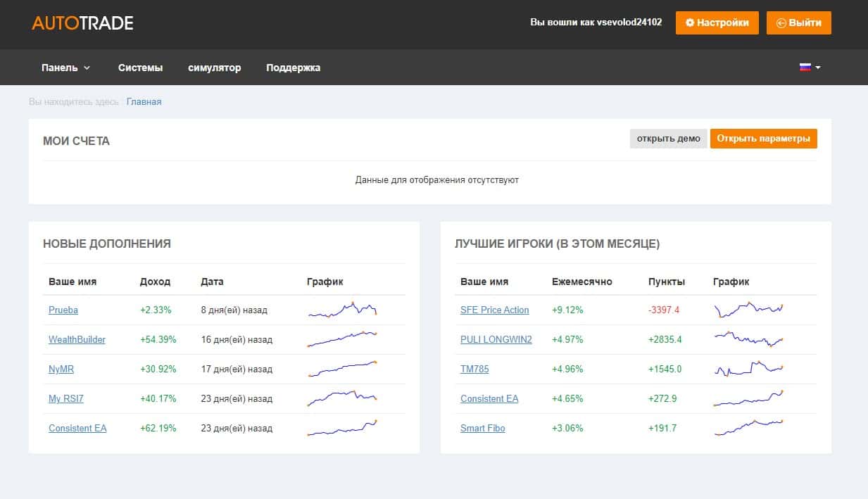This screenshot has width=868, height=499.
Task: Click the +1545.0 points value
Action: 665,369
